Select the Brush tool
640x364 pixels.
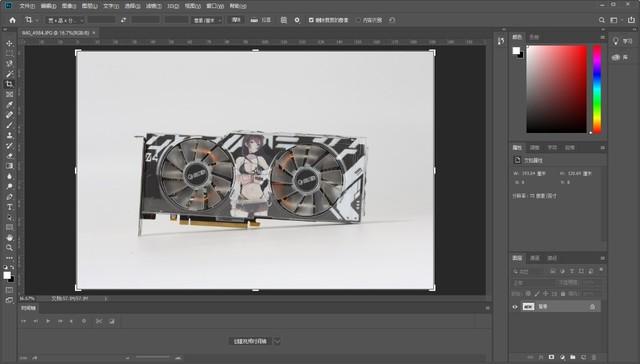pyautogui.click(x=9, y=125)
